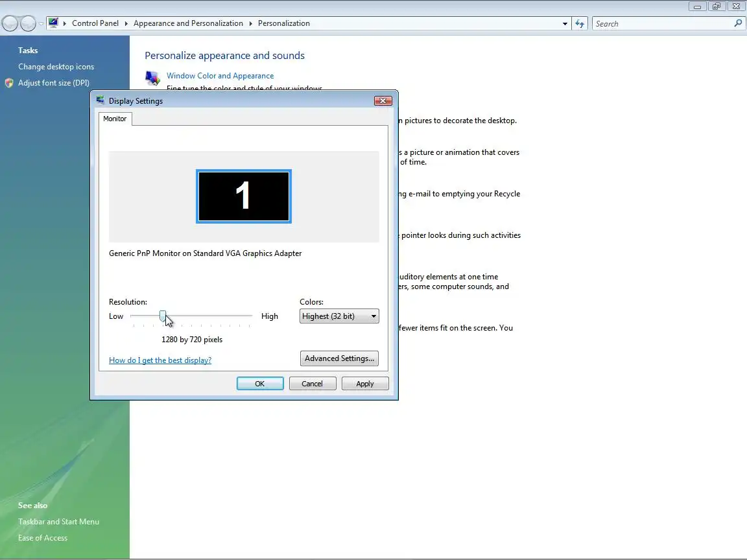Go forward with the Forward arrow button
The height and width of the screenshot is (560, 747).
[28, 23]
